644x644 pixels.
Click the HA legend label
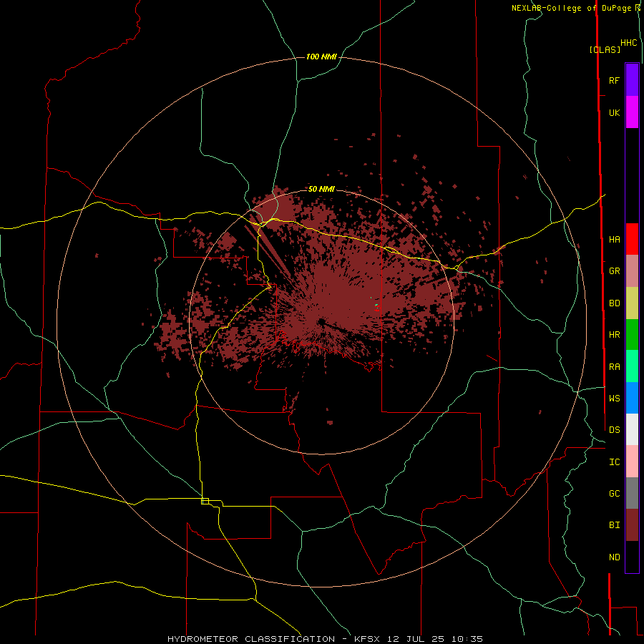coord(614,239)
